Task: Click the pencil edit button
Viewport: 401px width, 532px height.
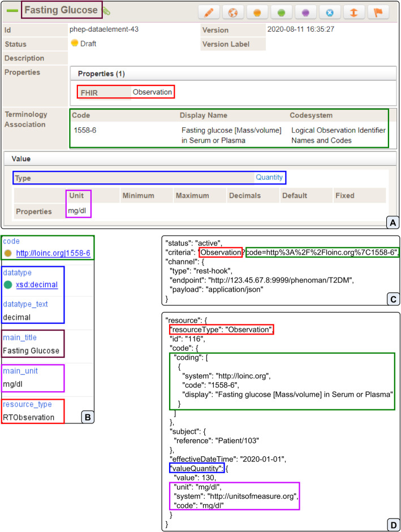Action: [x=208, y=12]
